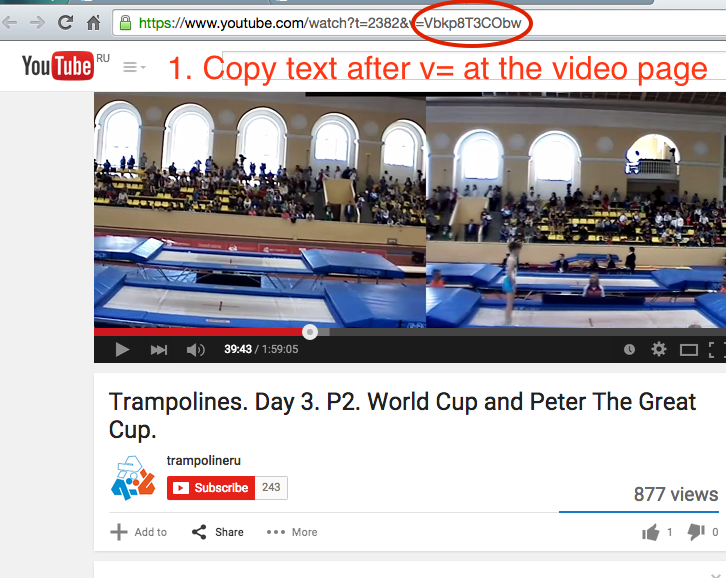The height and width of the screenshot is (578, 726).
Task: Share this video
Action: pos(218,532)
